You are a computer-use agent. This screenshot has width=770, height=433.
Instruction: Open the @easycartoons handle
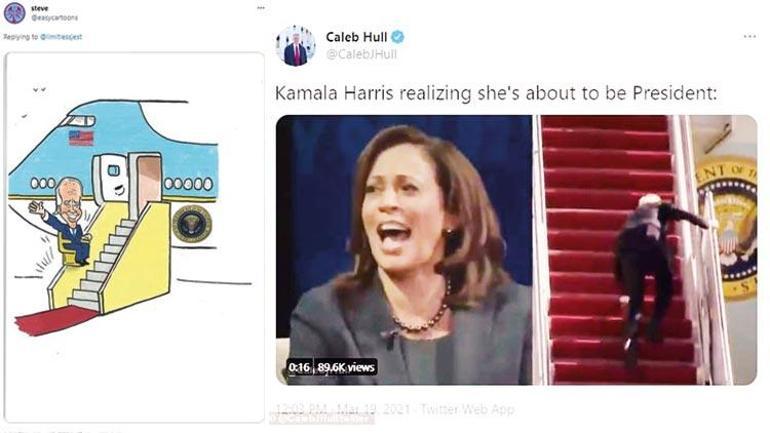55,18
